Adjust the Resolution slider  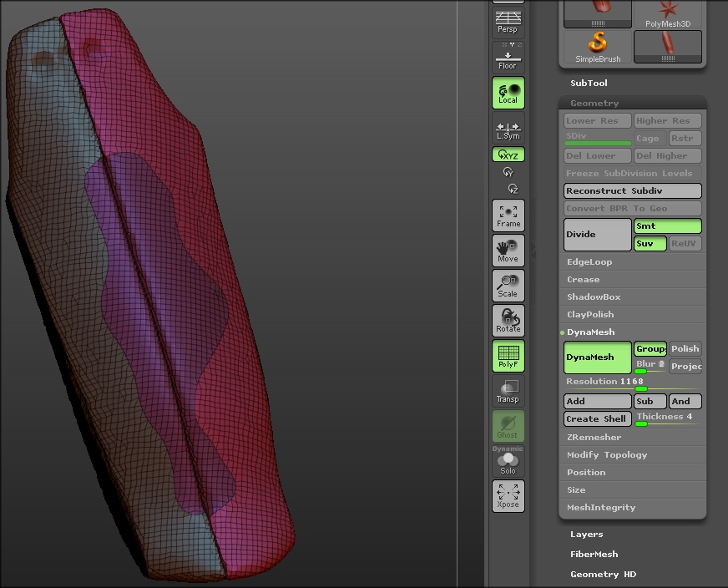pos(632,383)
